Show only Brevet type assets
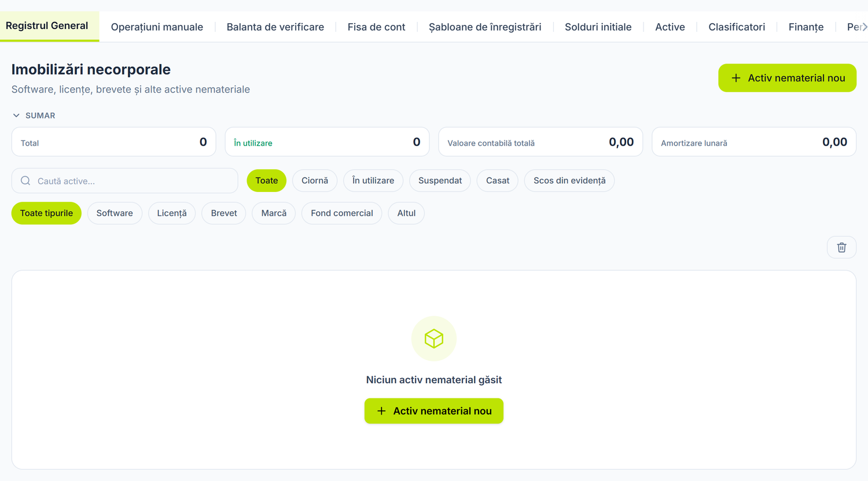The width and height of the screenshot is (868, 481). tap(224, 213)
